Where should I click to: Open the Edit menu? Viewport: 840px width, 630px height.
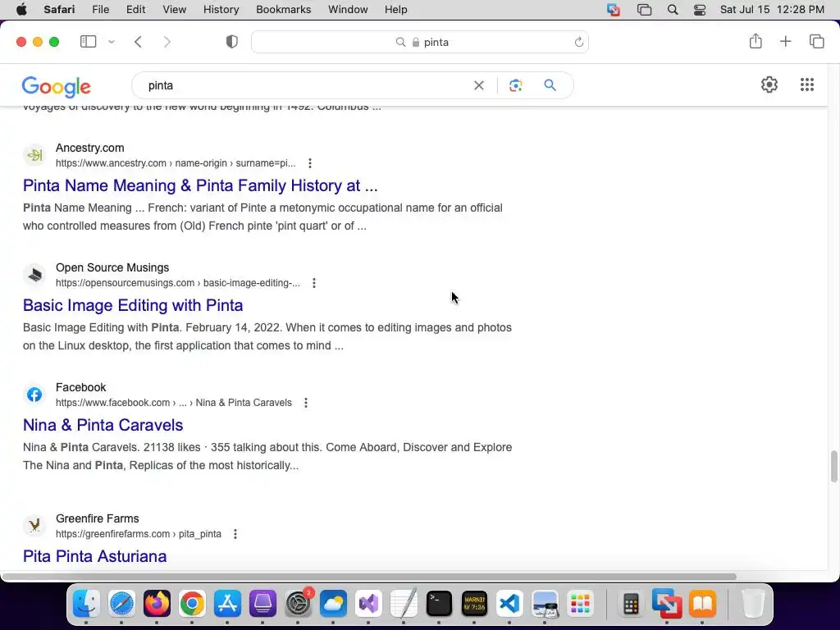(135, 10)
